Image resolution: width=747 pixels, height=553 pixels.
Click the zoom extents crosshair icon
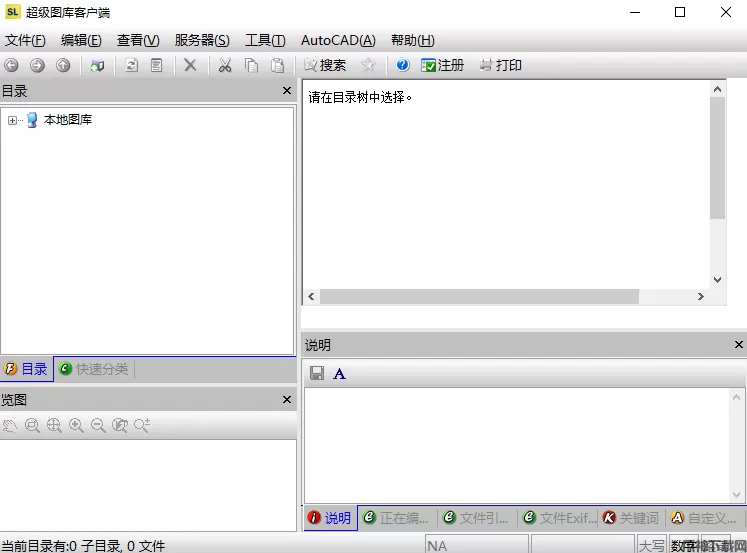click(54, 425)
